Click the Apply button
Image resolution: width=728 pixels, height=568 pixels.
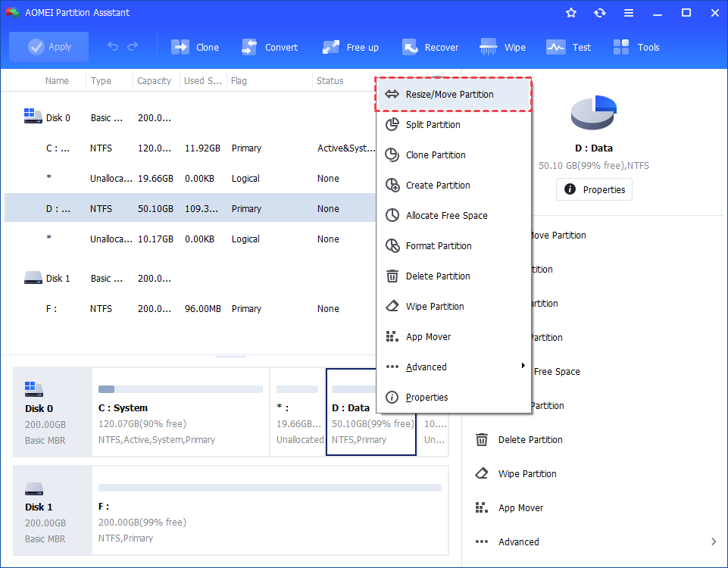pyautogui.click(x=49, y=47)
